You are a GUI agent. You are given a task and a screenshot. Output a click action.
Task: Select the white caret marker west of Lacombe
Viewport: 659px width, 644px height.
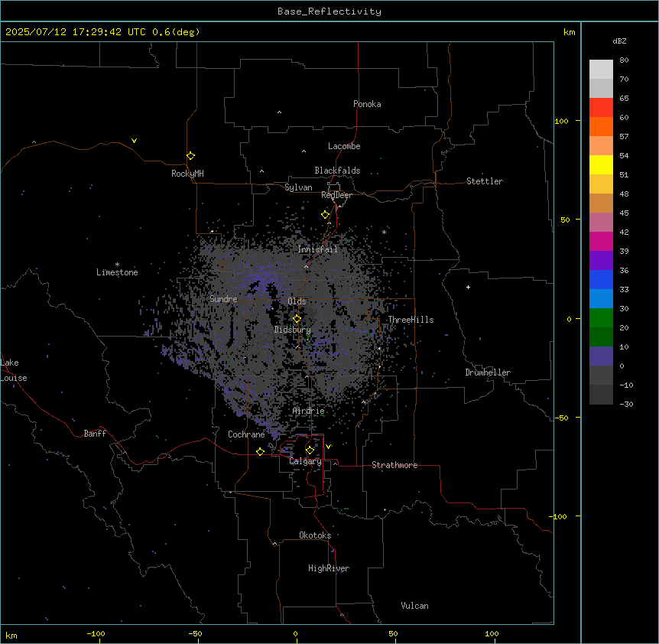(x=304, y=151)
